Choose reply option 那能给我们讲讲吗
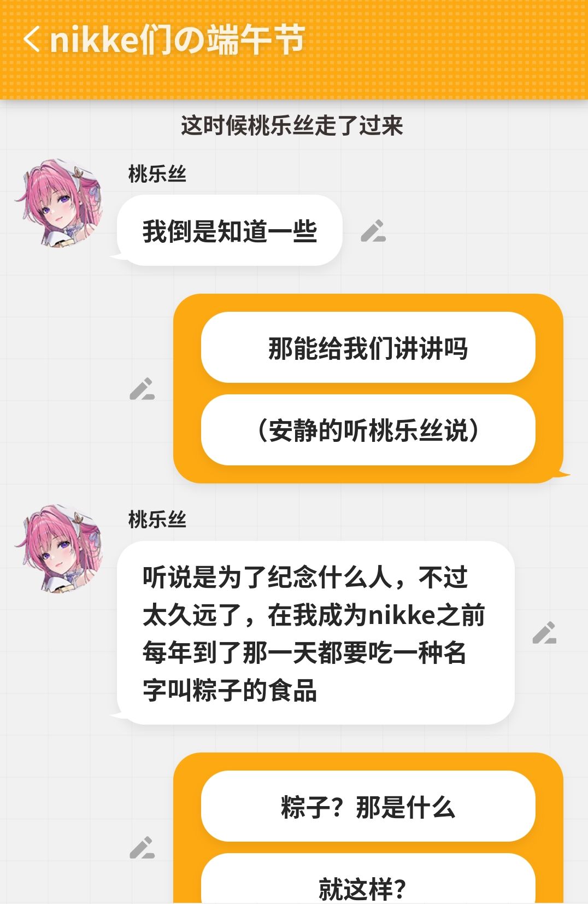Image resolution: width=588 pixels, height=904 pixels. (368, 348)
